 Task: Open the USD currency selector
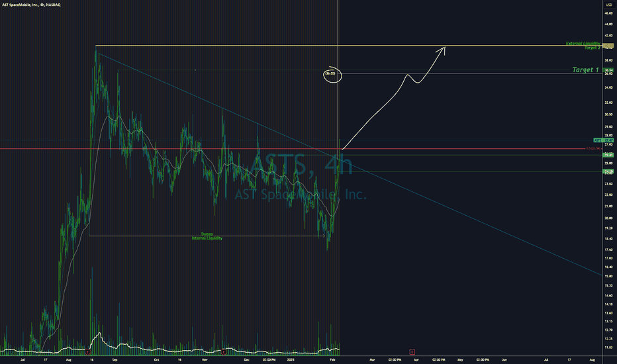(x=609, y=5)
